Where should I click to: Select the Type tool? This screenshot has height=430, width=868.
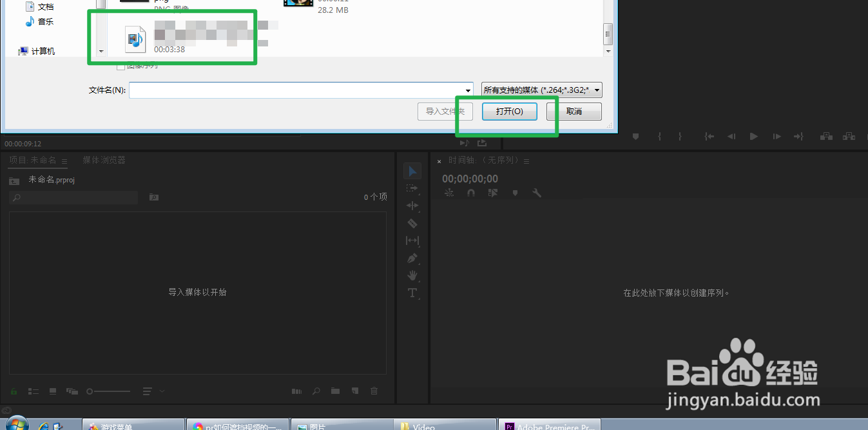point(412,293)
